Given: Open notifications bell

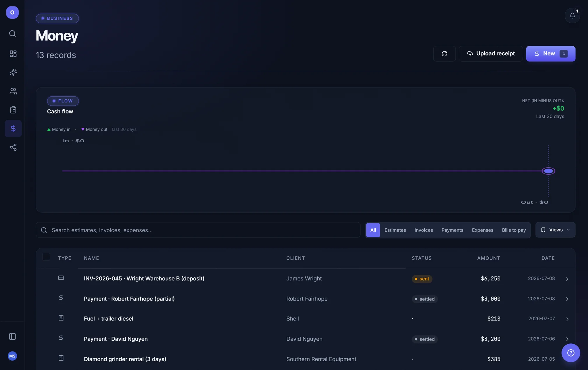Looking at the screenshot, I should (x=572, y=15).
